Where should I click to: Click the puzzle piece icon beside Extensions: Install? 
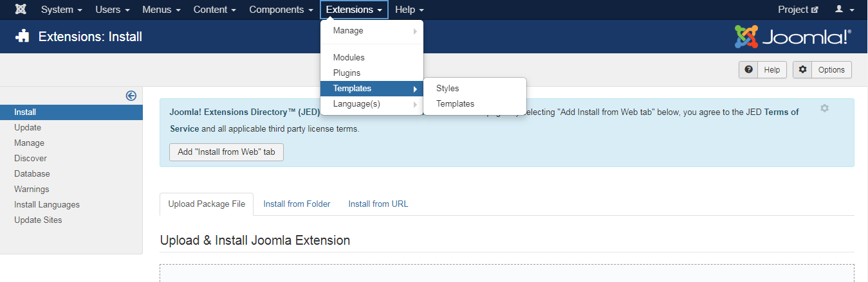coord(22,37)
